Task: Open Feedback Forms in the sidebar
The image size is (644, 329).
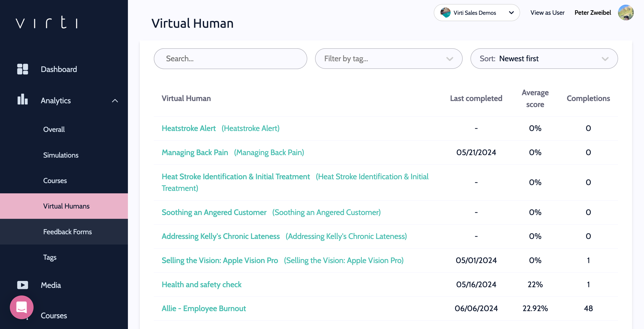Action: 68,232
